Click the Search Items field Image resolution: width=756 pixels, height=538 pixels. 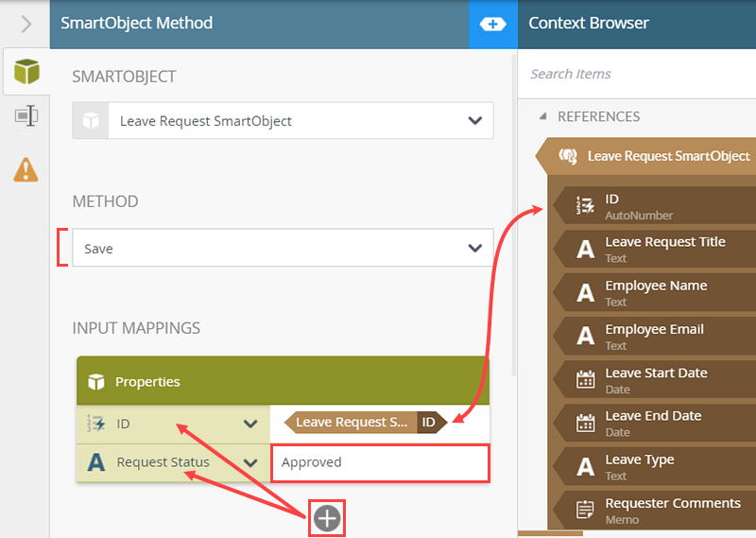(x=636, y=74)
